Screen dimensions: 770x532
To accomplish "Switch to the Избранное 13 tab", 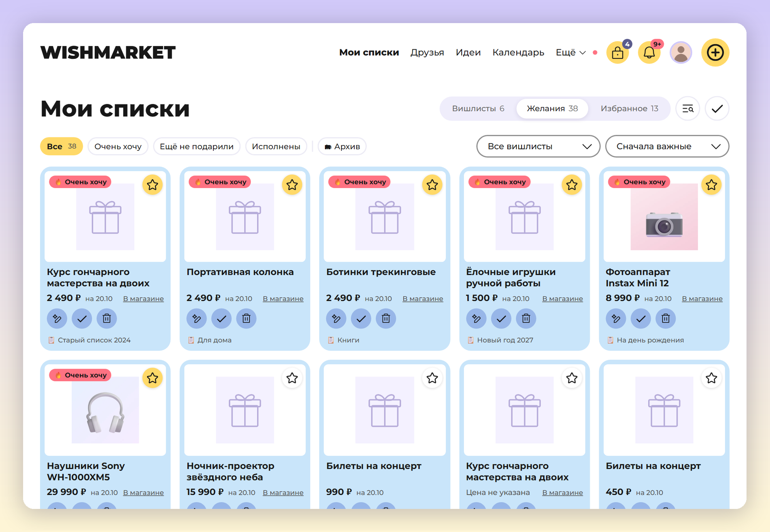I will (629, 108).
